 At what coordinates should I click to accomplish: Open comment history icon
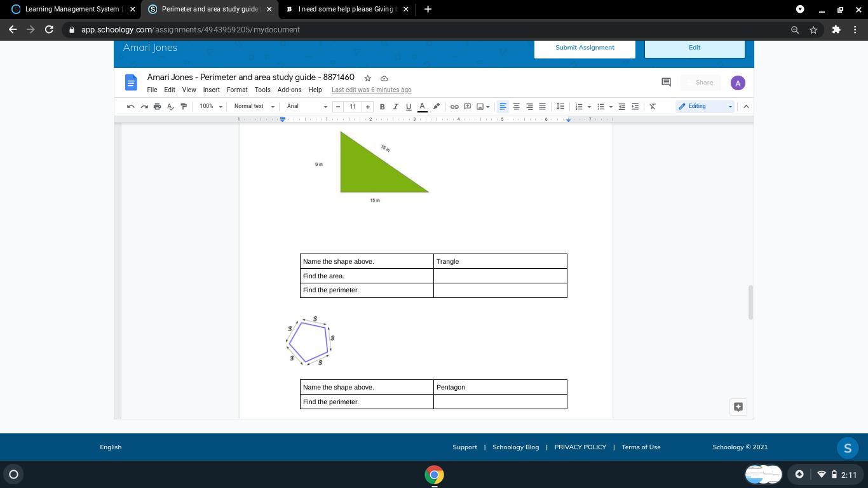666,83
